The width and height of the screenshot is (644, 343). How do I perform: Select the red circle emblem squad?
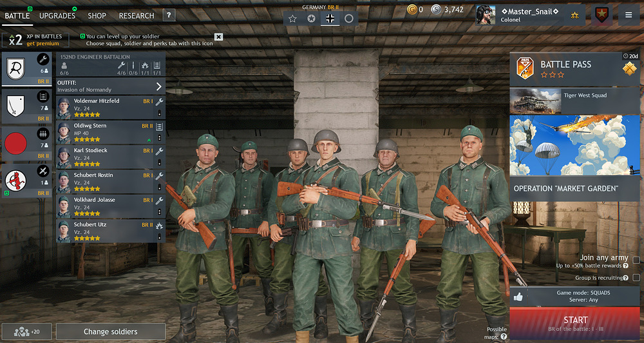click(26, 144)
